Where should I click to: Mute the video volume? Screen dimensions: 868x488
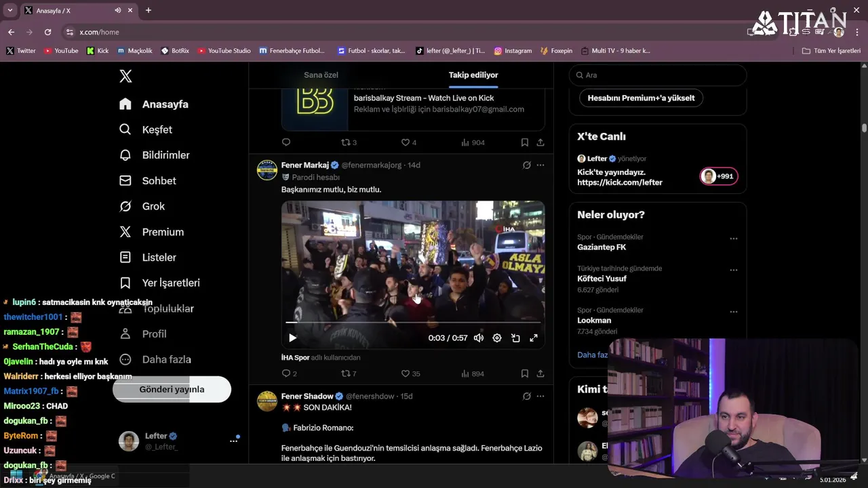(x=479, y=338)
